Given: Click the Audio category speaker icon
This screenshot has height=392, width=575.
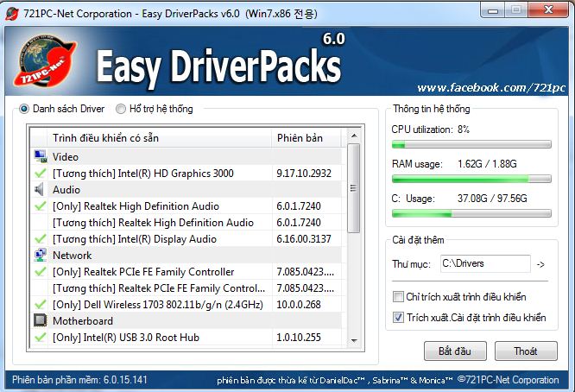Looking at the screenshot, I should (39, 190).
